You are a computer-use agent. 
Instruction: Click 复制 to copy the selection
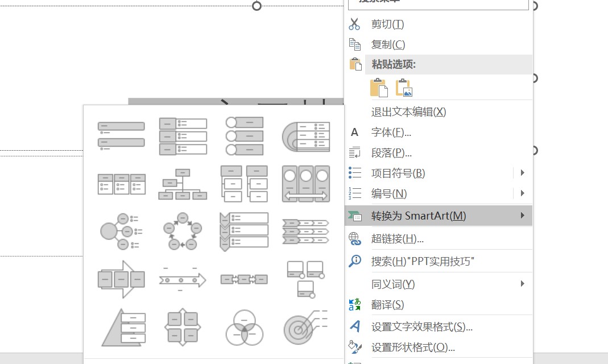coord(388,44)
